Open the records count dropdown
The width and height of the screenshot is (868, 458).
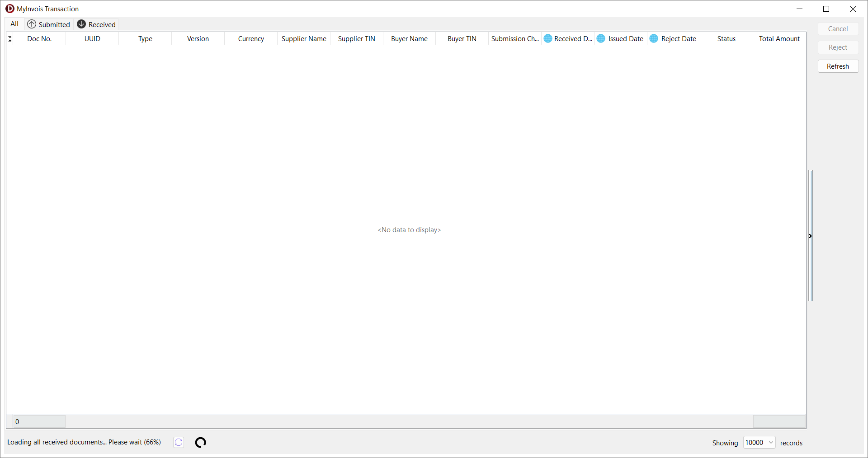(x=771, y=443)
